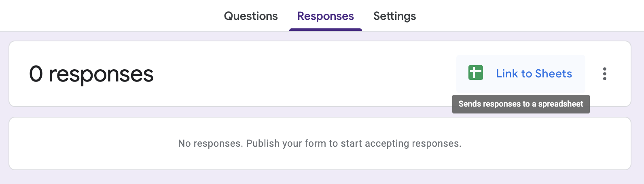Click empty space in the responses summary card
This screenshot has width=644, height=184.
pos(303,74)
